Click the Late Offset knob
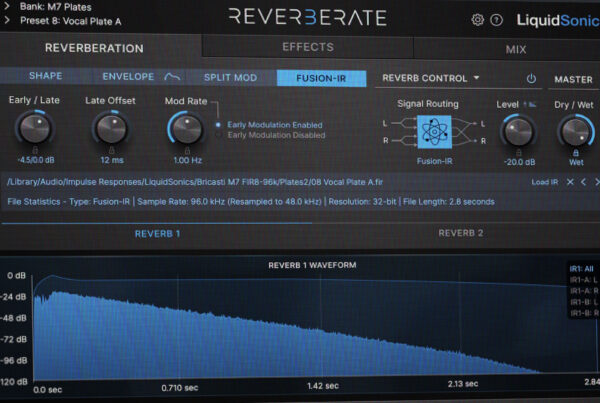This screenshot has height=403, width=600. click(x=111, y=129)
